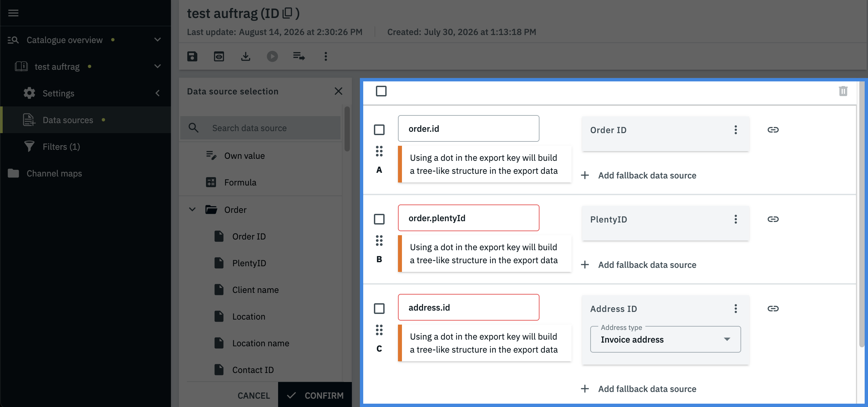The image size is (868, 407).
Task: Open the Address type dropdown
Action: [665, 339]
